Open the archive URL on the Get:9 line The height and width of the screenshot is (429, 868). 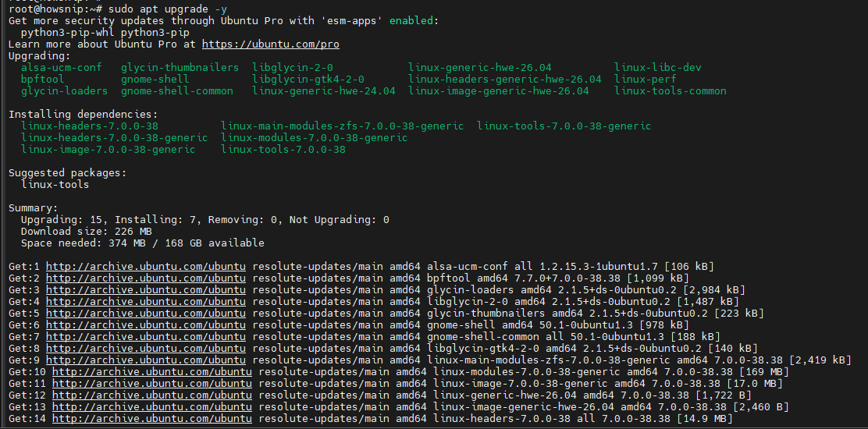click(146, 360)
